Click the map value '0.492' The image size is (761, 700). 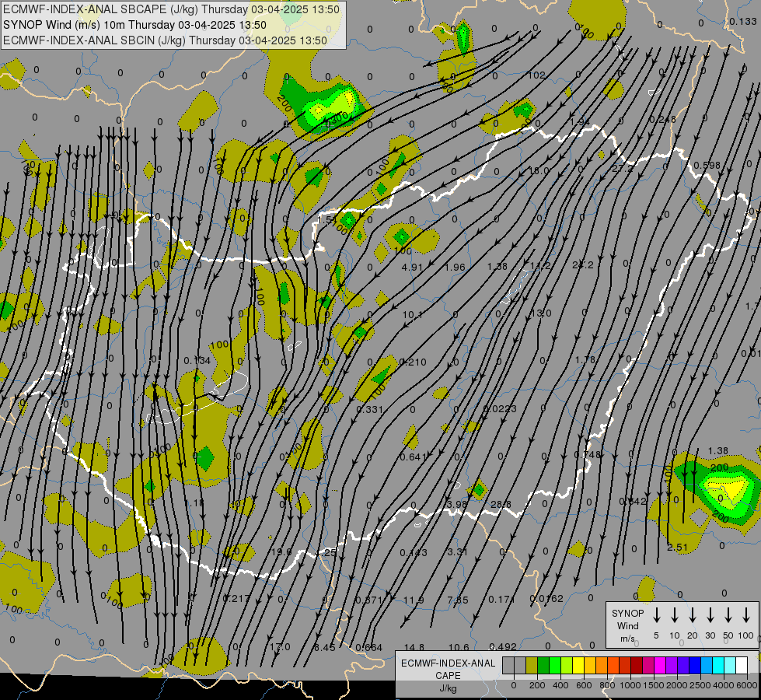503,646
